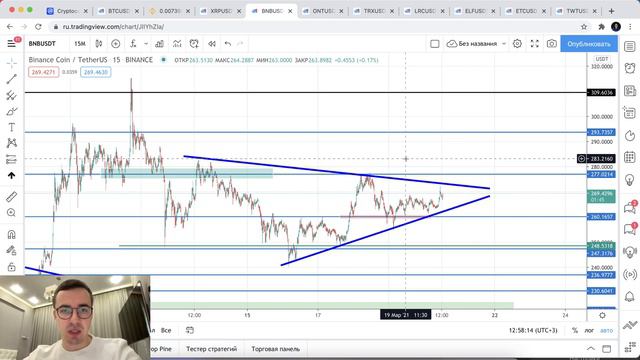Select the crosshair cursor tool
The height and width of the screenshot is (360, 640).
11,62
